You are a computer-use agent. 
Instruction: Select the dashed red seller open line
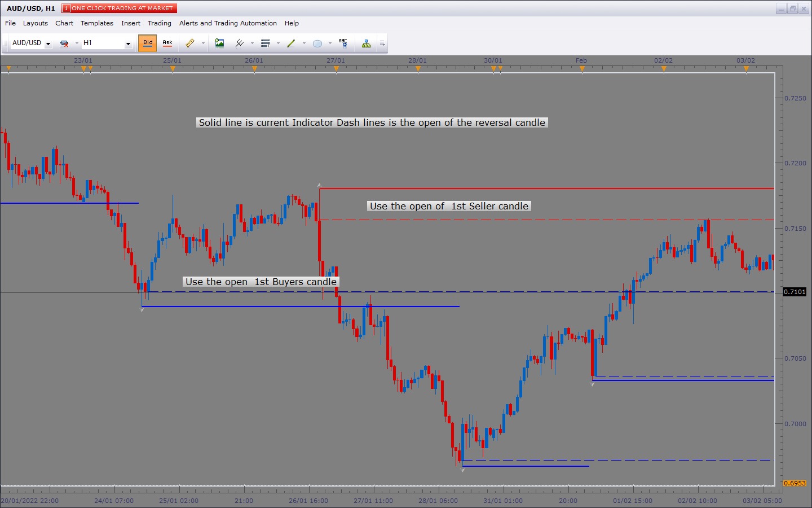tap(546, 220)
